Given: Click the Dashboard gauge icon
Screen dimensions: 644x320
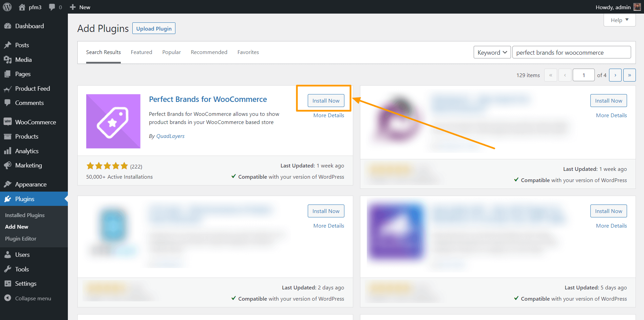Looking at the screenshot, I should 7,26.
